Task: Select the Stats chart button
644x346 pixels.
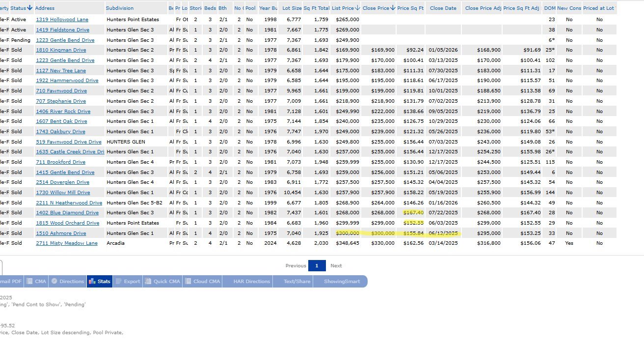Action: pyautogui.click(x=100, y=282)
